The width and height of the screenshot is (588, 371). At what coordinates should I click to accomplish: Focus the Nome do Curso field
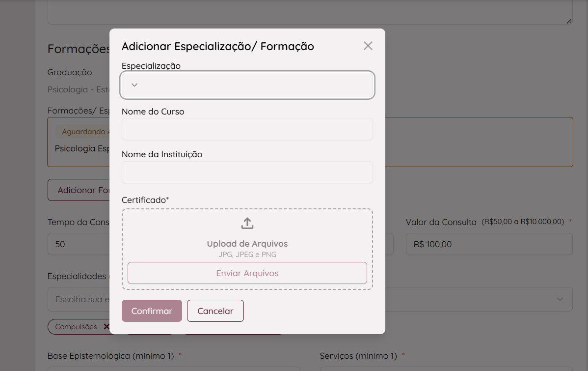247,129
